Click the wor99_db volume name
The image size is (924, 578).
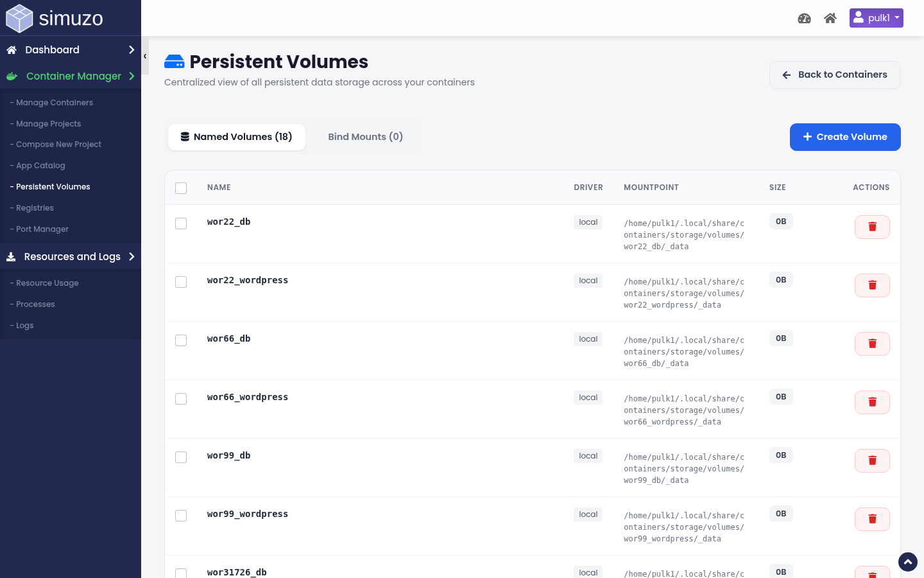click(x=228, y=455)
